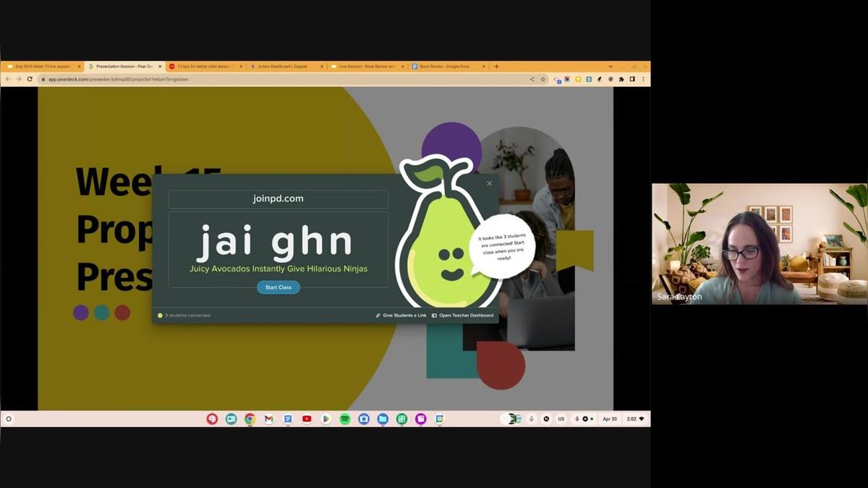Reload the Pear Deck page
Screen dimensions: 868x488
click(x=30, y=79)
